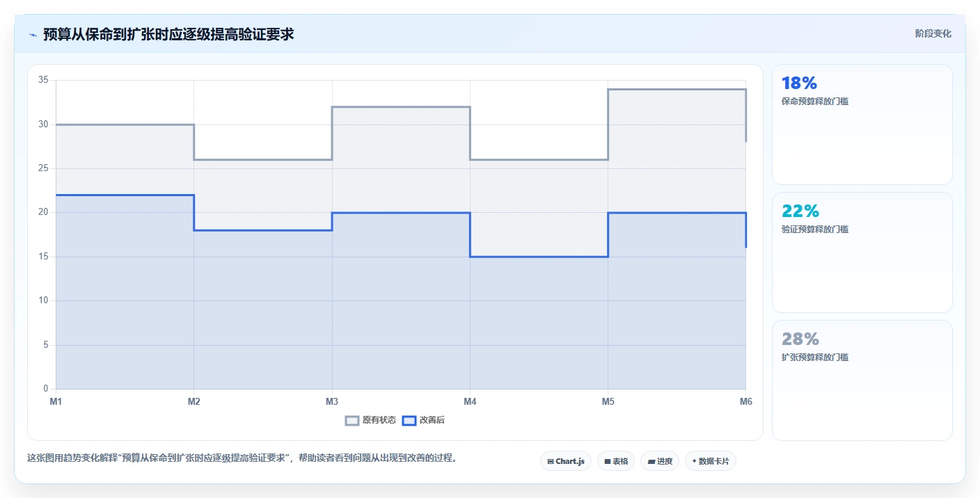Click the 22% metric value
This screenshot has width=980, height=498.
click(x=800, y=211)
